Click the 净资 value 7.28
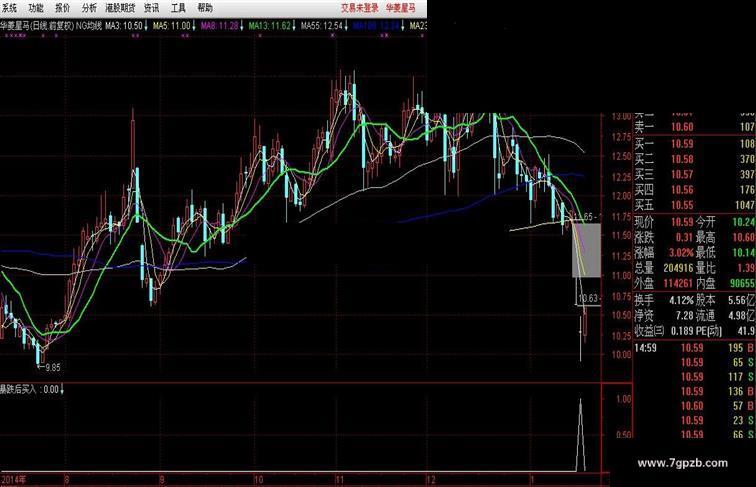The image size is (756, 487). (x=684, y=316)
